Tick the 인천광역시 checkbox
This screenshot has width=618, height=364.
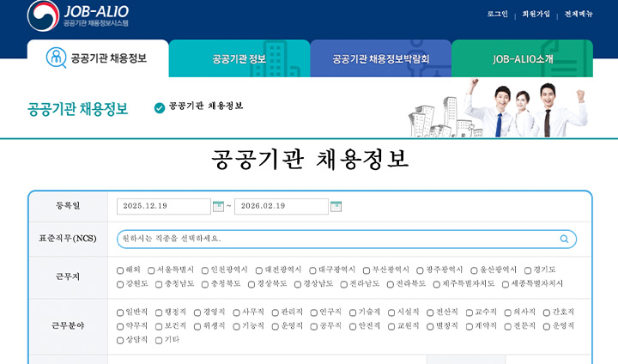tap(205, 270)
